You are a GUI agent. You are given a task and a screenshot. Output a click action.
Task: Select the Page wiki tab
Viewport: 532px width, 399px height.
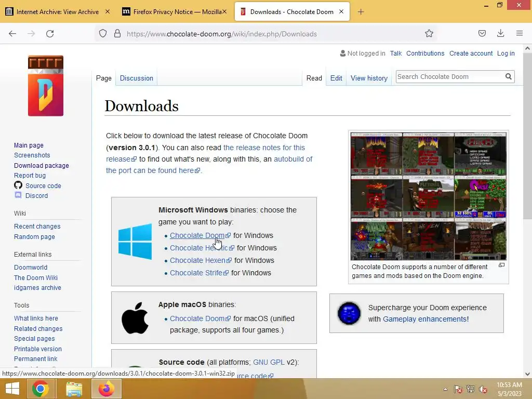tap(104, 78)
